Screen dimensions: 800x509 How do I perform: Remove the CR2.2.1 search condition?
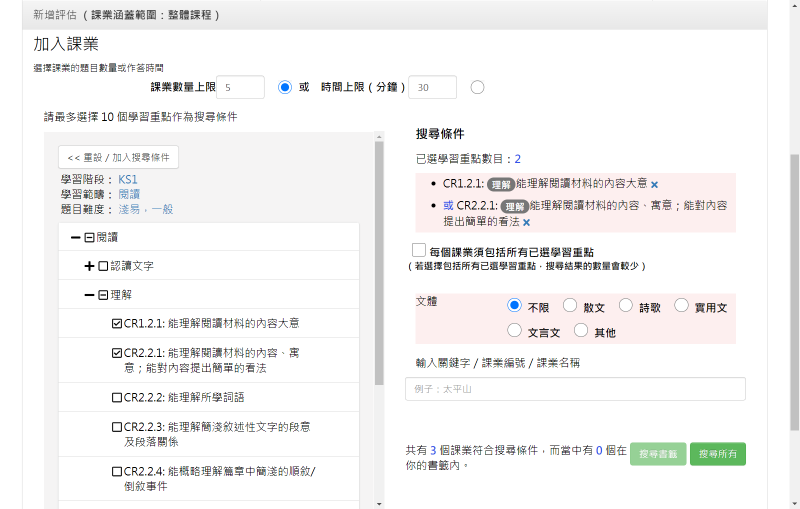coord(526,222)
